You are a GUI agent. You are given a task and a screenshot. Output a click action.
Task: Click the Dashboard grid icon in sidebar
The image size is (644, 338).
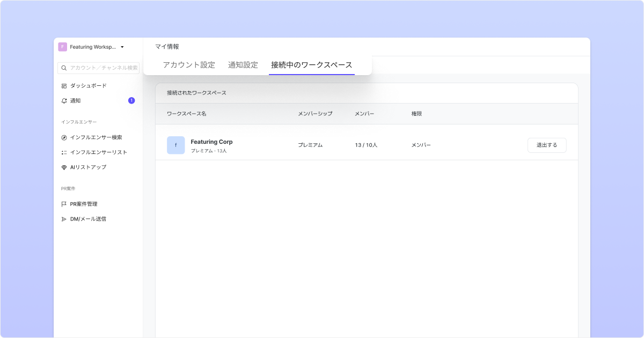click(x=64, y=86)
